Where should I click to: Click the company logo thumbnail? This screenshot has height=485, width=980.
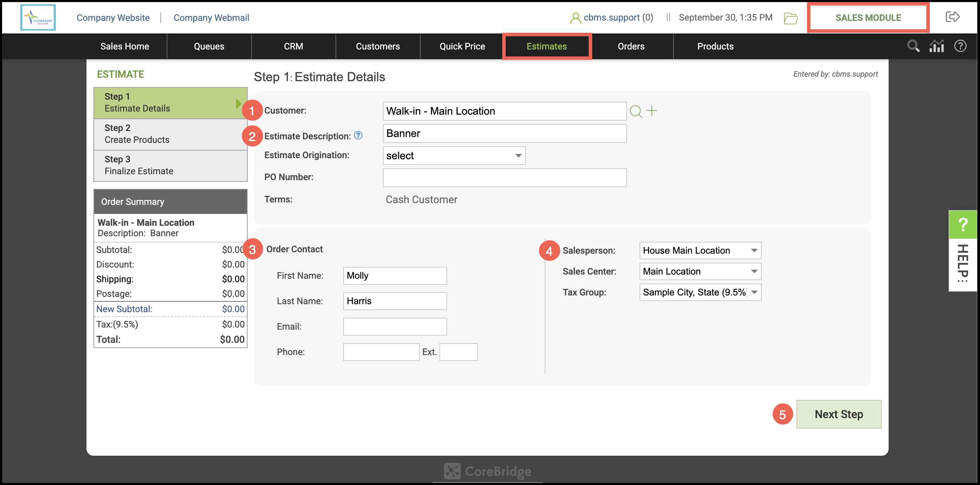(38, 17)
